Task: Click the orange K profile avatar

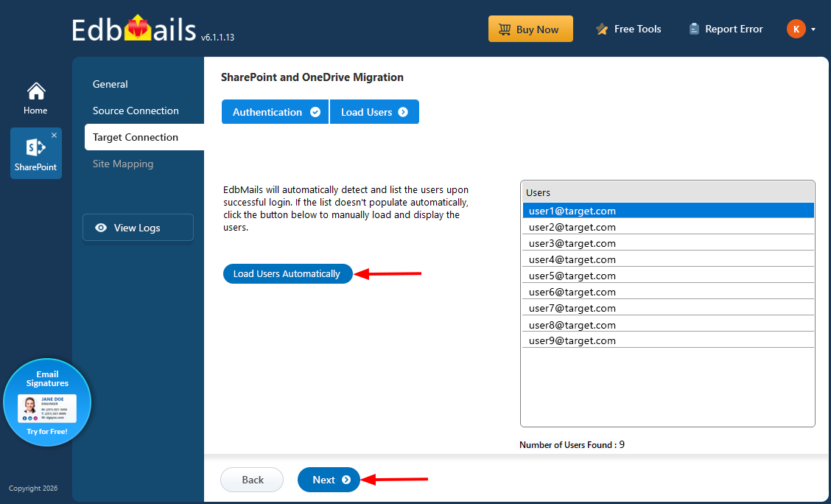Action: pos(796,29)
